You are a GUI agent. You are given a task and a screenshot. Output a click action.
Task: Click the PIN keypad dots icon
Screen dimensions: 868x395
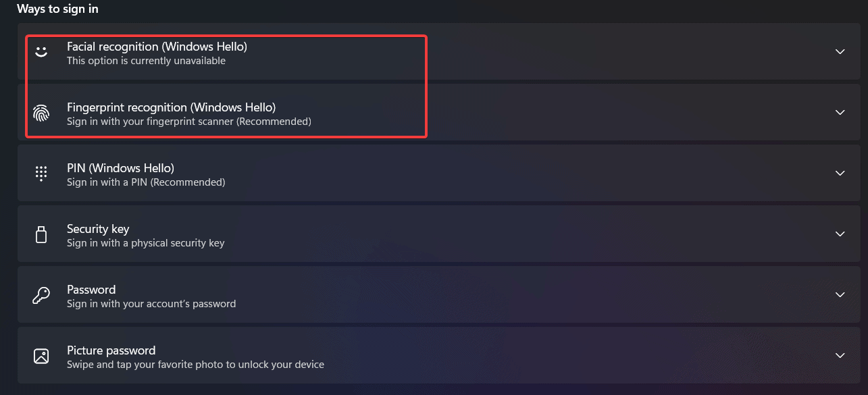[x=41, y=174]
